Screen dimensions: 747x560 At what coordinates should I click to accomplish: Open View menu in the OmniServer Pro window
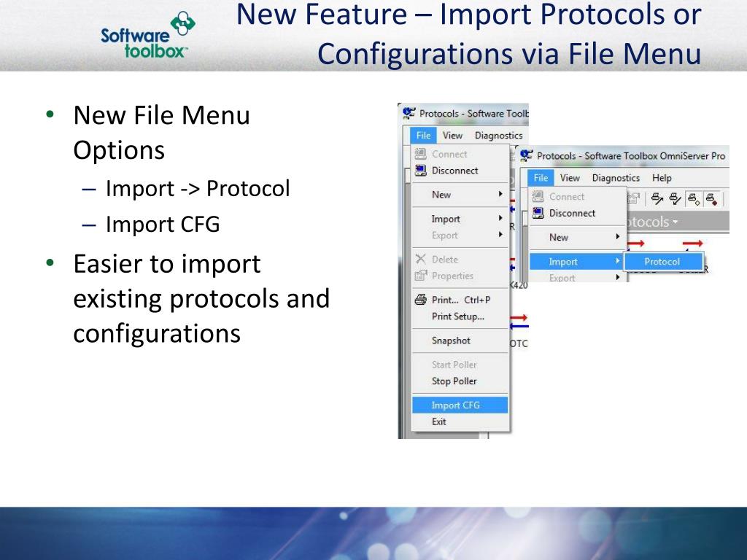pyautogui.click(x=570, y=178)
